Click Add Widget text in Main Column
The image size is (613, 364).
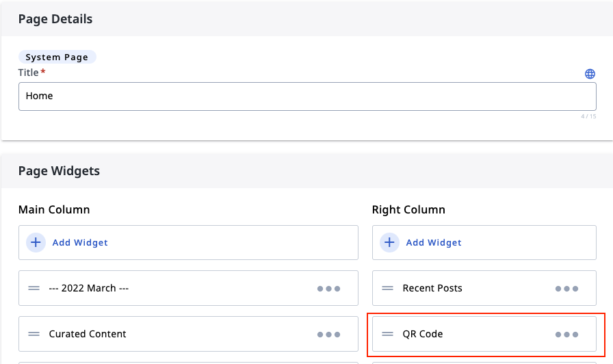(x=80, y=242)
